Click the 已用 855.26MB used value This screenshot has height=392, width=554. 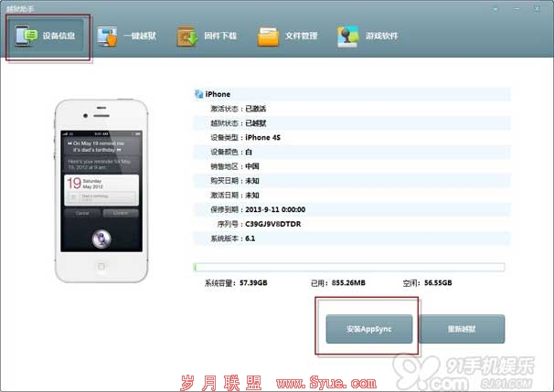[348, 283]
